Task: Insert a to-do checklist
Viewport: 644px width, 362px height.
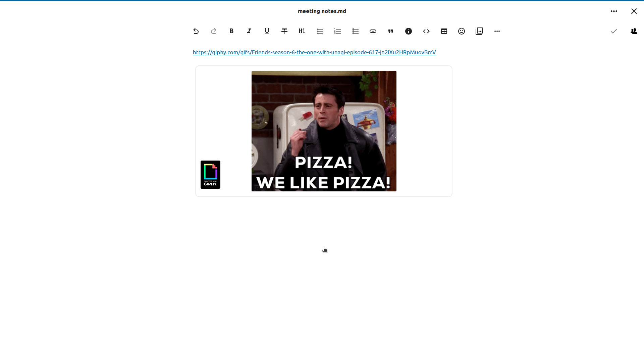Action: 356,31
